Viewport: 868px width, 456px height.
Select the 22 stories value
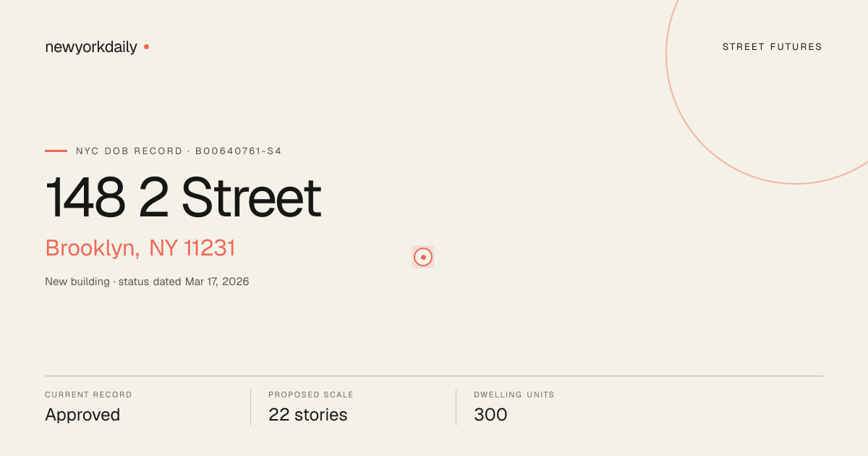pyautogui.click(x=308, y=415)
